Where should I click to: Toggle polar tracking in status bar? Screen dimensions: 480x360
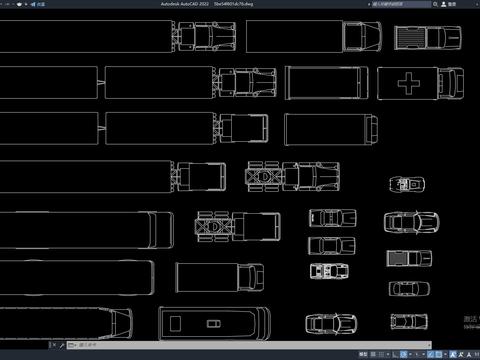[x=403, y=354]
